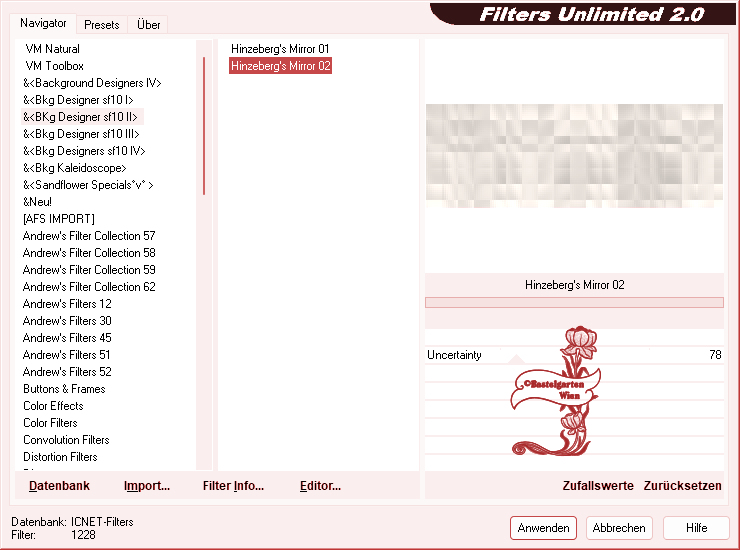This screenshot has width=740, height=550.
Task: Switch to the Navigator tab
Action: [x=43, y=23]
